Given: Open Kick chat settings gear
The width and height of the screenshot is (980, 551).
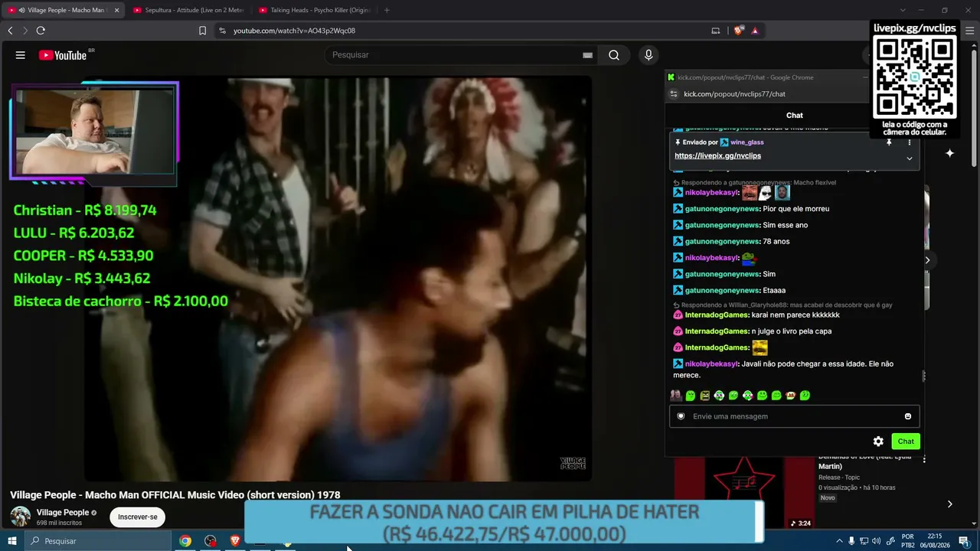Looking at the screenshot, I should [x=878, y=442].
